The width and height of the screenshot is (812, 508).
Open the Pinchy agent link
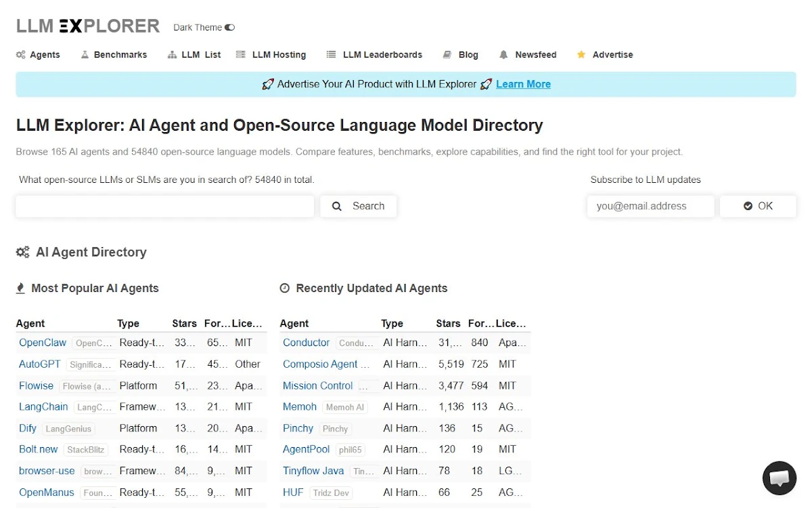click(298, 428)
